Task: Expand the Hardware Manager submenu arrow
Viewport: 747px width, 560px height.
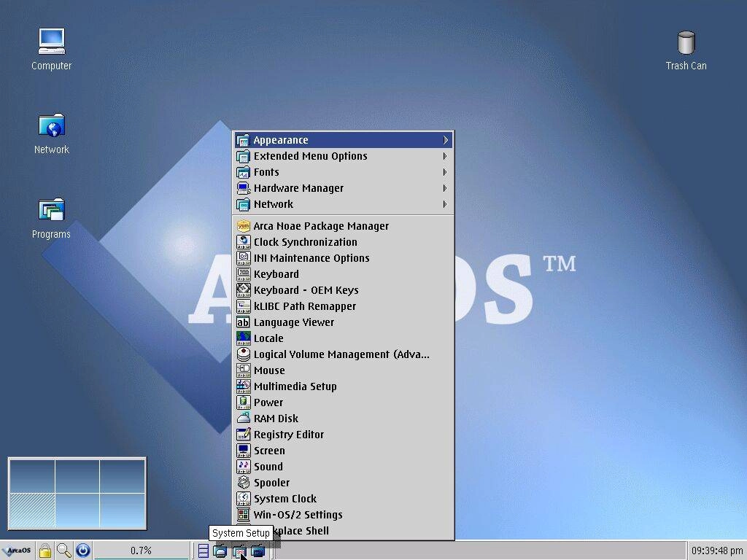Action: coord(445,188)
